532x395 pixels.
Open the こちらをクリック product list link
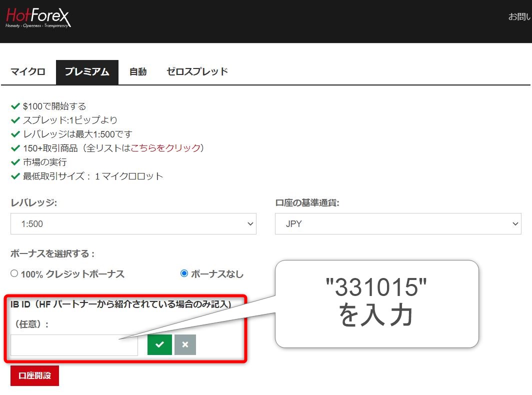(x=165, y=148)
